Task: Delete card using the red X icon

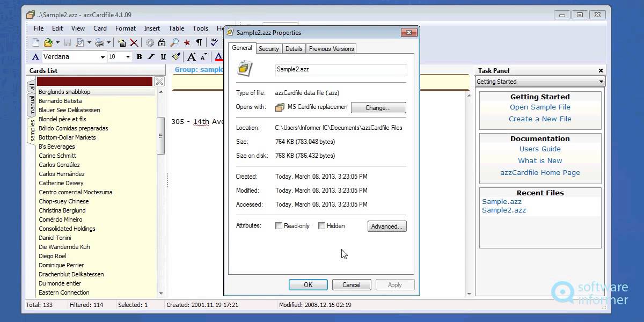Action: coord(134,42)
